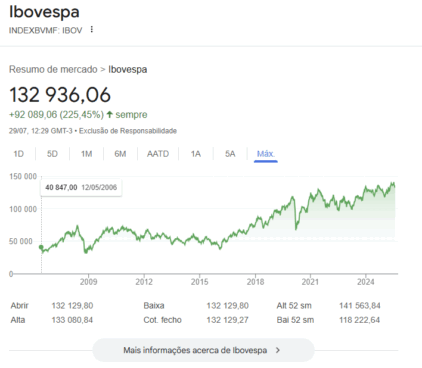Click the 40 847,00 12/05/2006 tooltip
The width and height of the screenshot is (422, 368).
(x=81, y=187)
